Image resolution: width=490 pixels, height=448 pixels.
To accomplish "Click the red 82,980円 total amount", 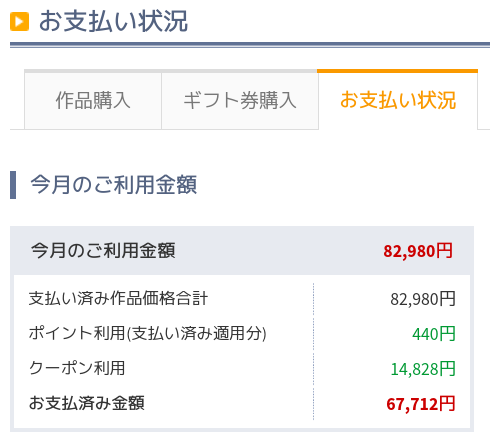I will [418, 251].
